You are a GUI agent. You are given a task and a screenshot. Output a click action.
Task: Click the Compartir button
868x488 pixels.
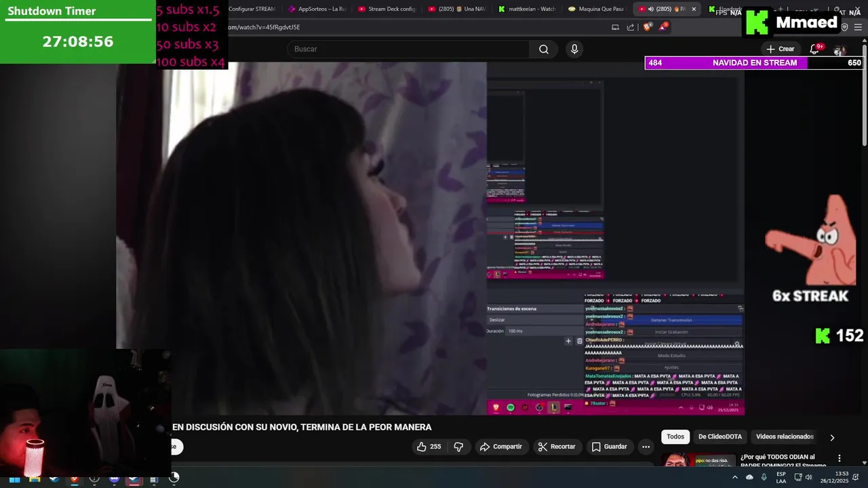click(x=501, y=447)
